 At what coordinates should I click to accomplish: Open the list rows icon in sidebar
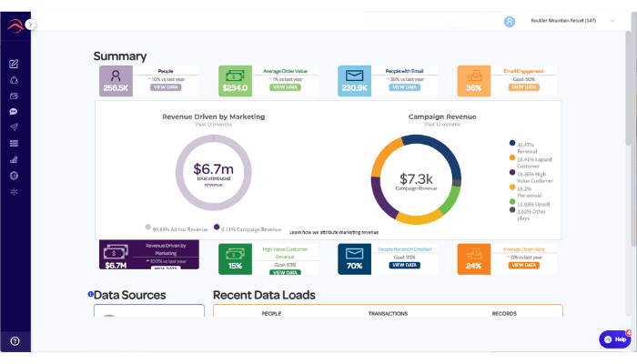point(14,143)
